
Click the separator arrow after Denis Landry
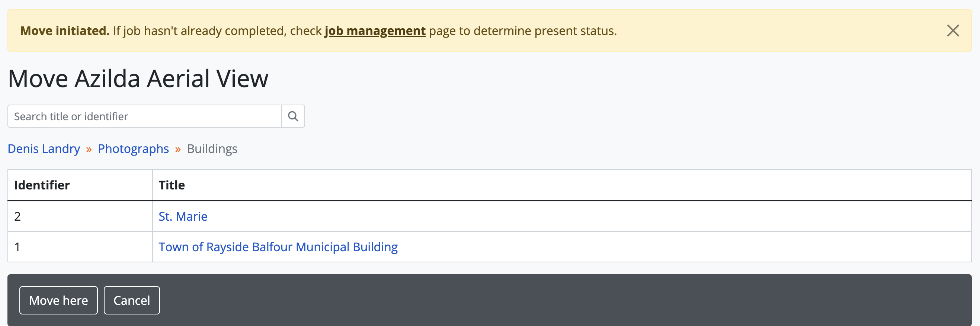(89, 149)
